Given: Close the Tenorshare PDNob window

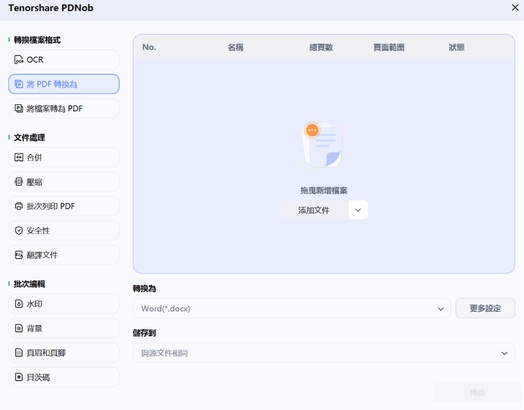Looking at the screenshot, I should point(515,7).
